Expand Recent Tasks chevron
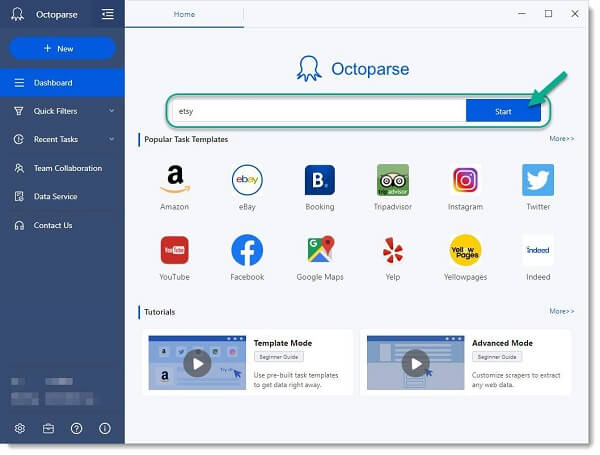Screen dimensions: 600x455 pos(111,139)
